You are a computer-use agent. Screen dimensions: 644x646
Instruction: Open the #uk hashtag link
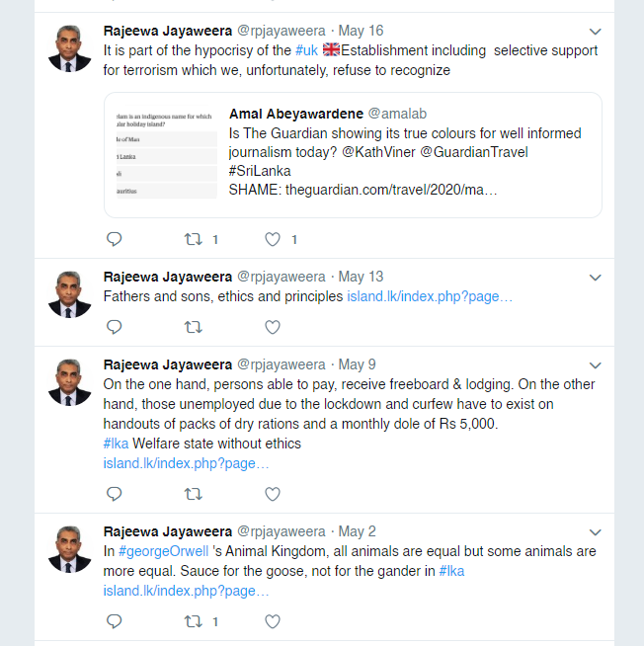tap(306, 50)
